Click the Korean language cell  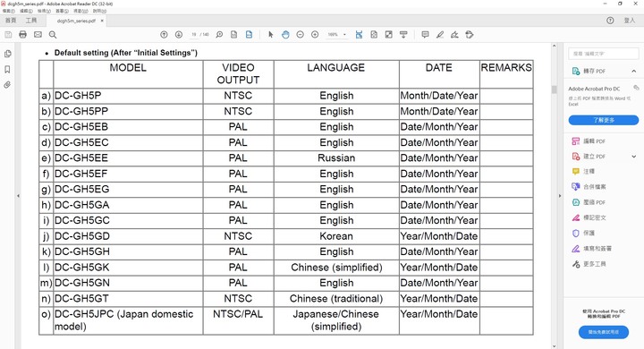pyautogui.click(x=336, y=236)
